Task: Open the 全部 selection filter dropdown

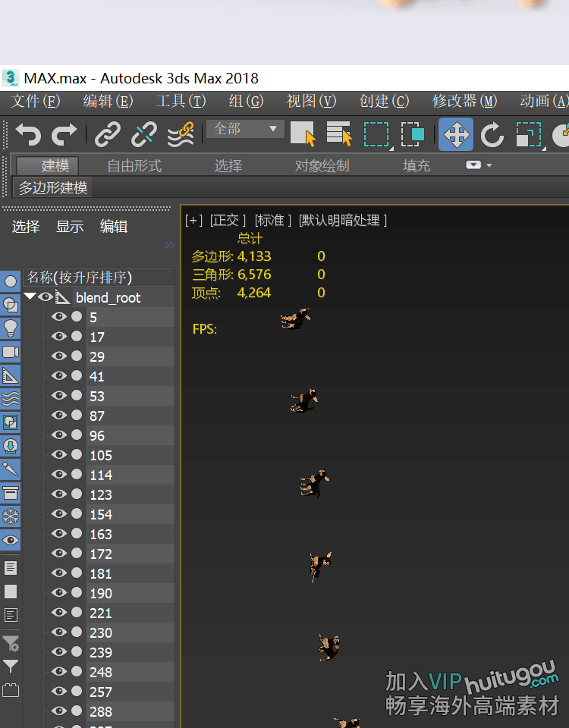Action: [x=245, y=129]
